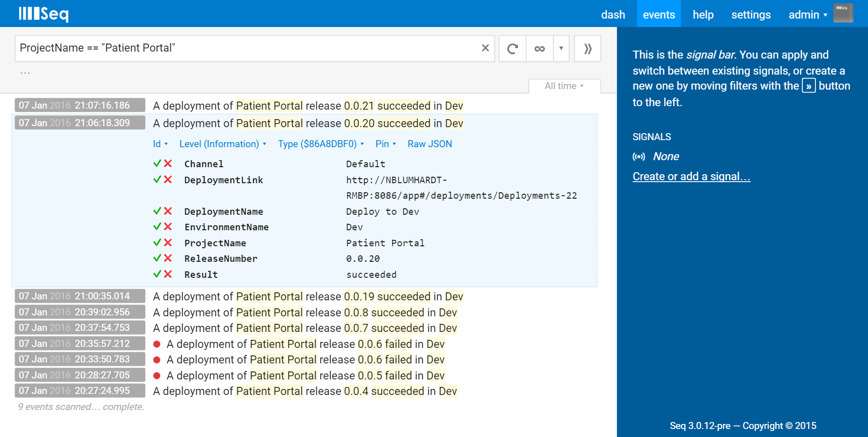Expand the release 0.0.8 succeeded event
868x437 pixels.
click(306, 312)
